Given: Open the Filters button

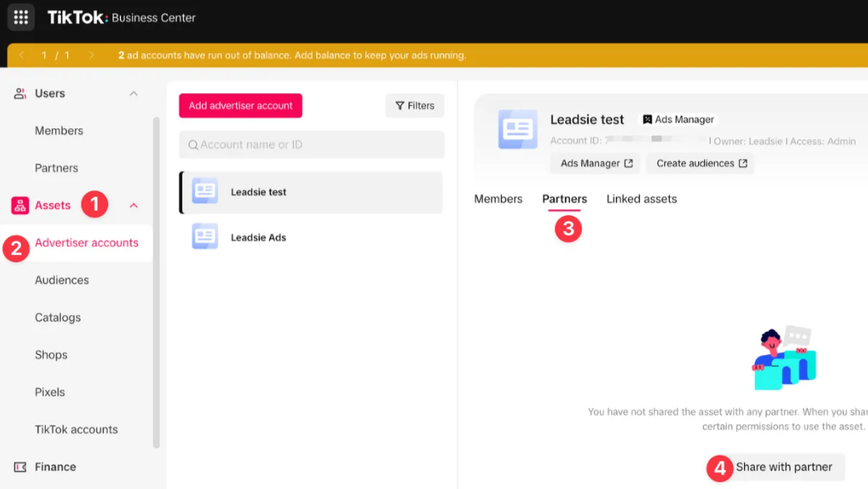Looking at the screenshot, I should [414, 105].
